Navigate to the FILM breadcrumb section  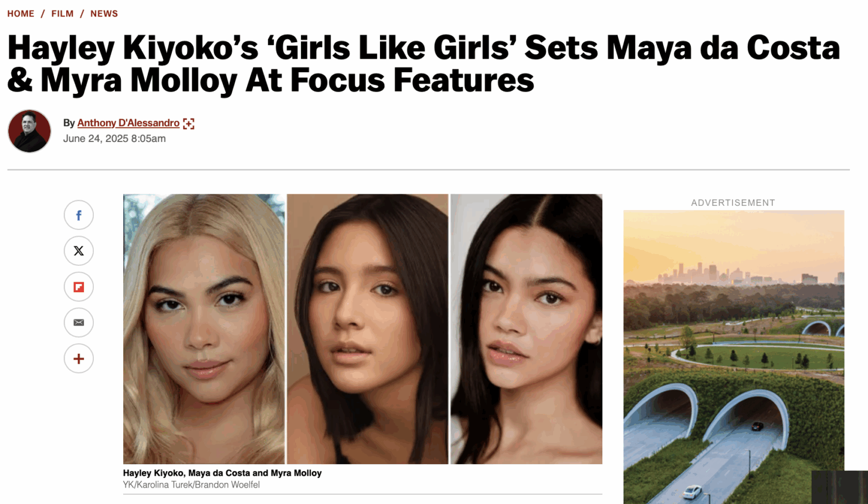62,13
